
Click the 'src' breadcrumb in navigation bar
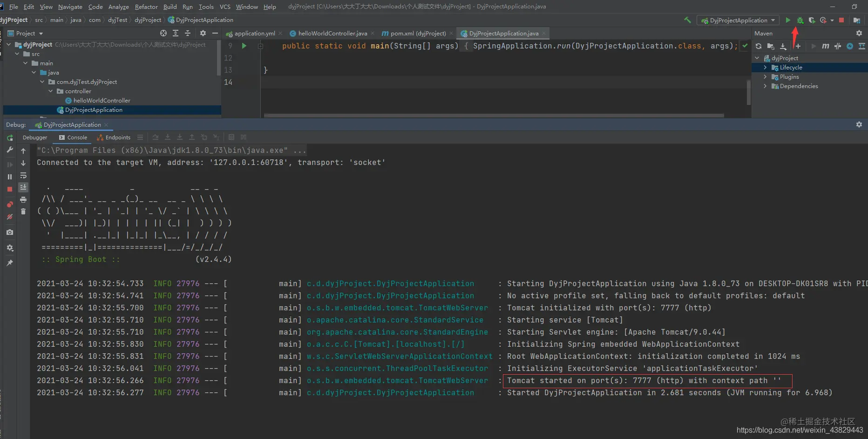point(39,20)
